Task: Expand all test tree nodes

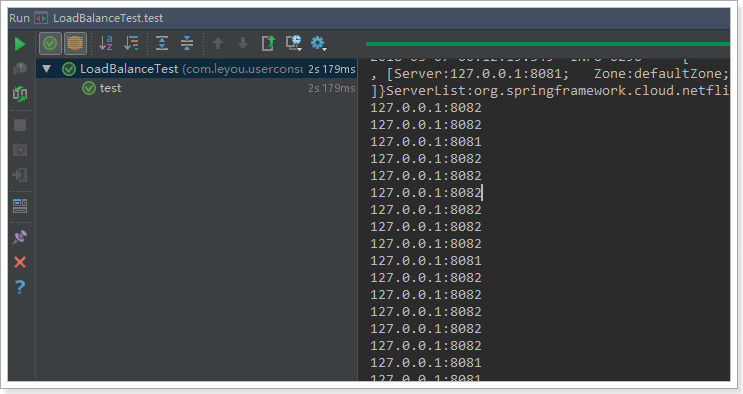Action: tap(162, 43)
